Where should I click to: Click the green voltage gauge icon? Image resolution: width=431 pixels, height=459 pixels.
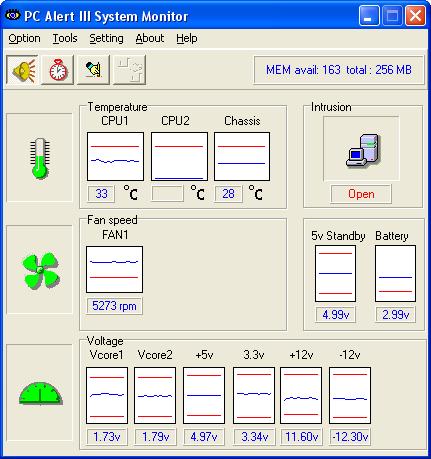(41, 393)
